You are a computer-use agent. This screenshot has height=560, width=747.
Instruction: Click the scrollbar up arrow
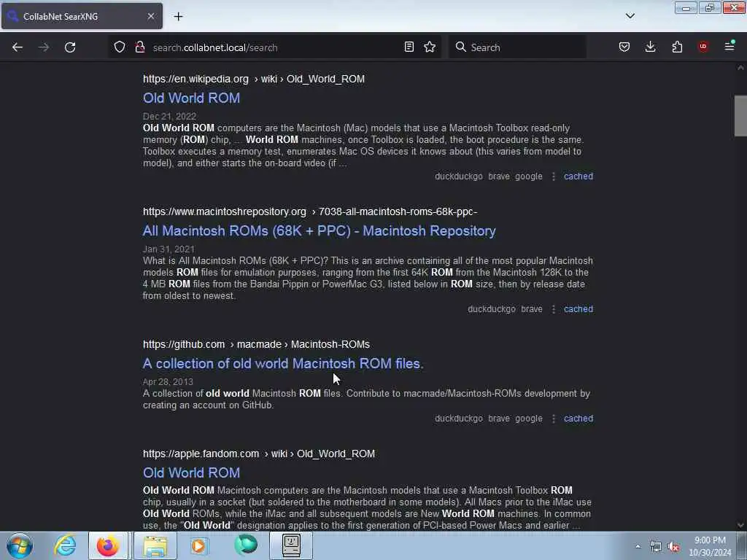740,68
